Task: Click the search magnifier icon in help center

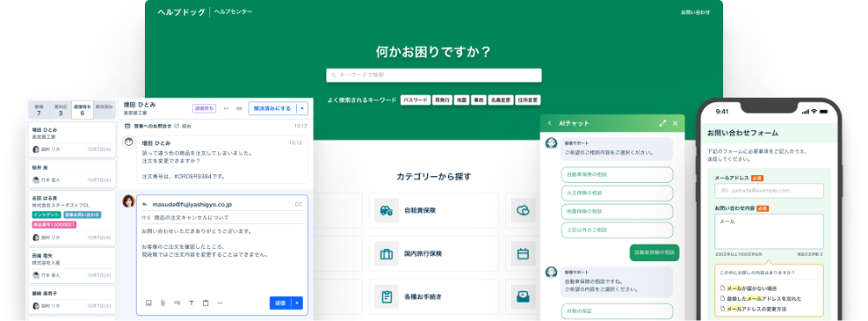Action: point(334,75)
